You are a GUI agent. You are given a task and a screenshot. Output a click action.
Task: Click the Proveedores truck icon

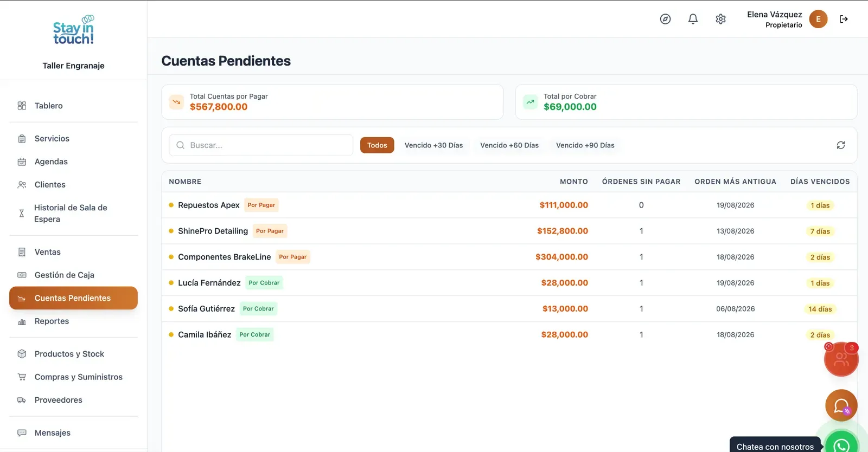click(22, 400)
